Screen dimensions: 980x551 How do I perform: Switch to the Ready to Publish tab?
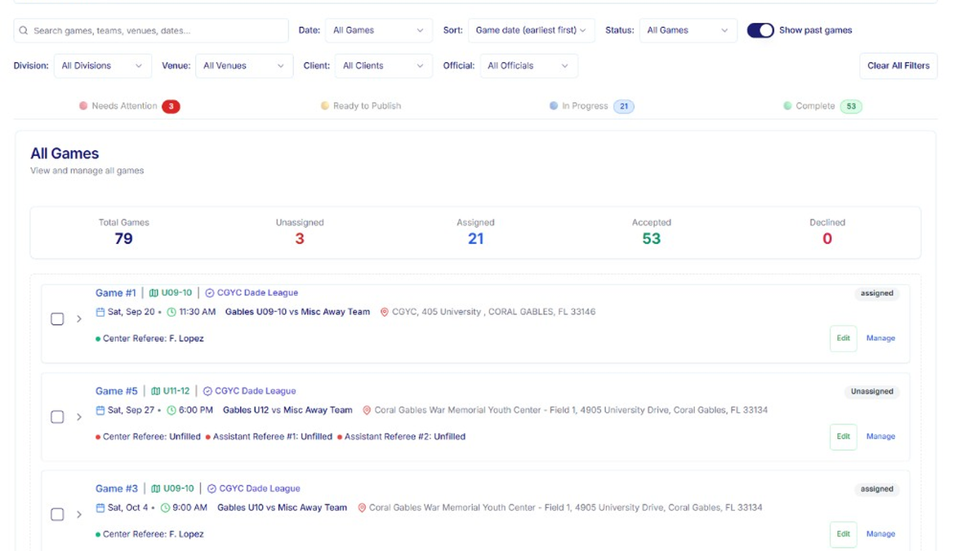pos(361,106)
